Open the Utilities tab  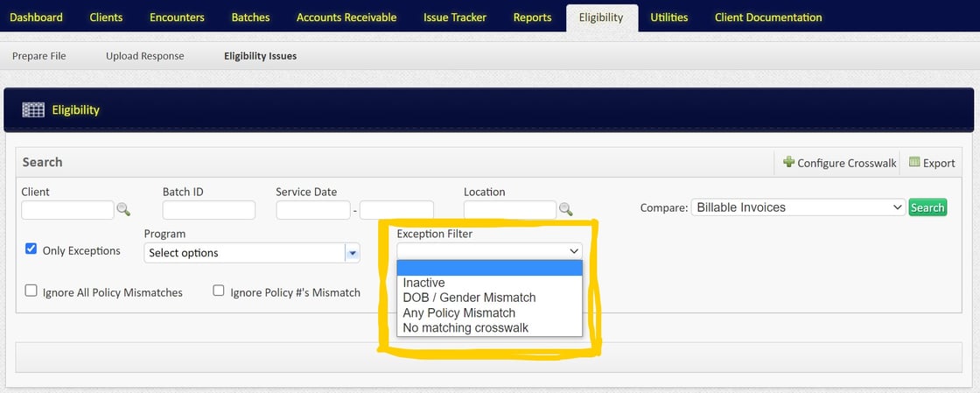[x=668, y=18]
